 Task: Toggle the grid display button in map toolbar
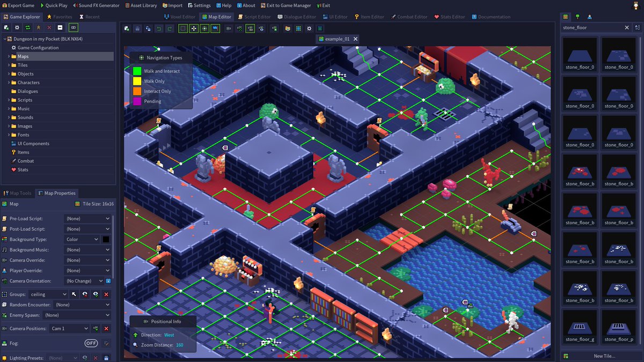point(183,28)
